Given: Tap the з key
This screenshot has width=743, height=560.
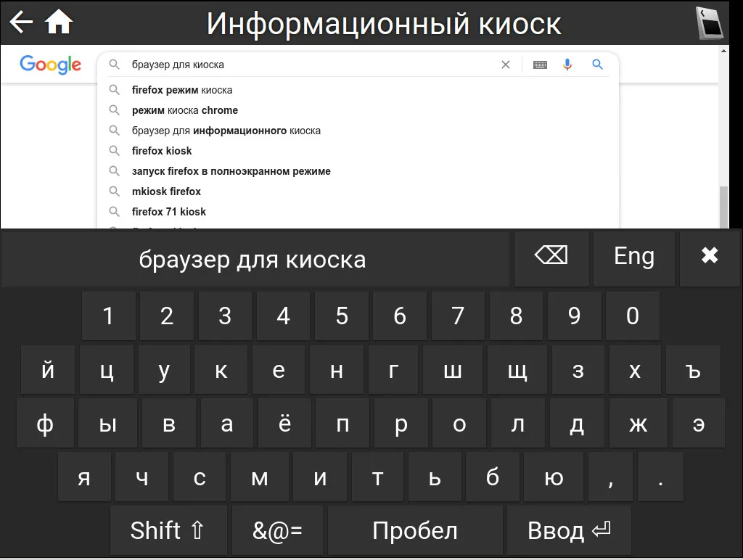Looking at the screenshot, I should click(578, 369).
